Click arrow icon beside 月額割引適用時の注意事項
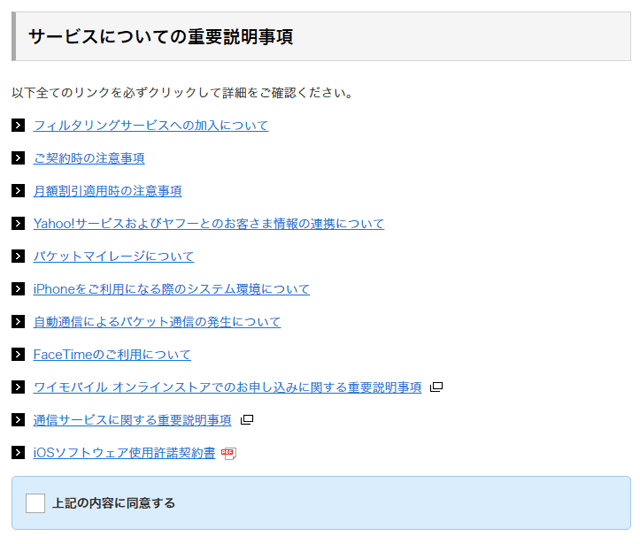Viewport: 640px width, 544px height. 18,191
